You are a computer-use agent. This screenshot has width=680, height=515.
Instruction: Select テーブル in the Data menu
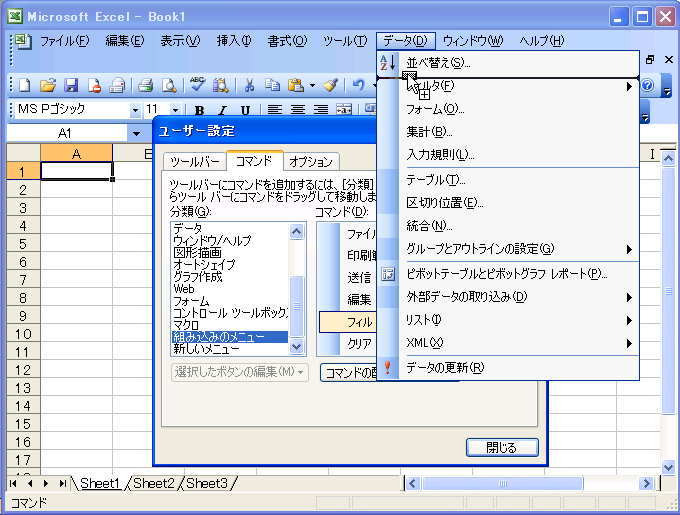[x=508, y=180]
